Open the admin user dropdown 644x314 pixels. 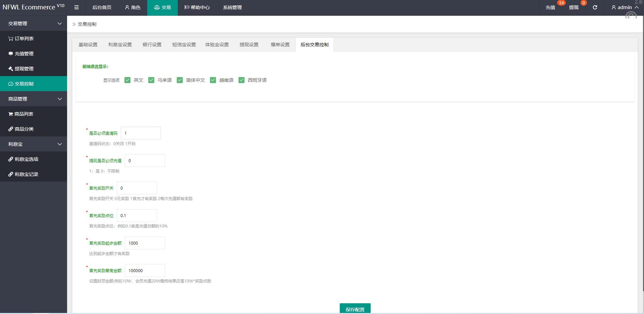[625, 7]
